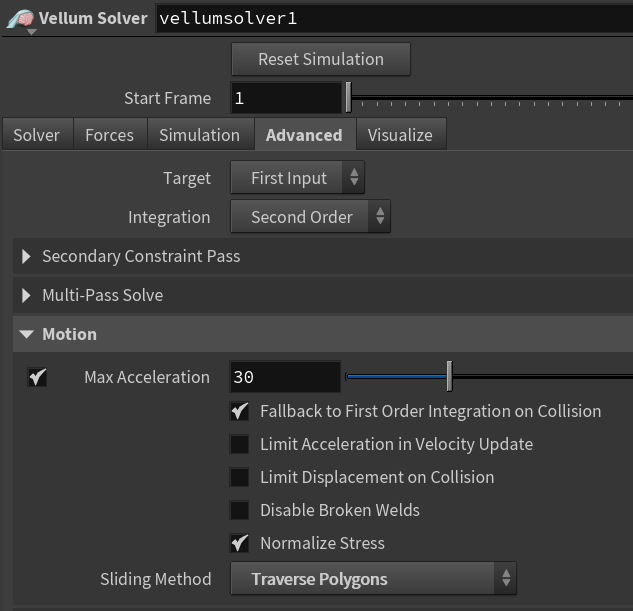Screen dimensions: 633x611
Task: Click the Target parameter label
Action: click(x=187, y=178)
